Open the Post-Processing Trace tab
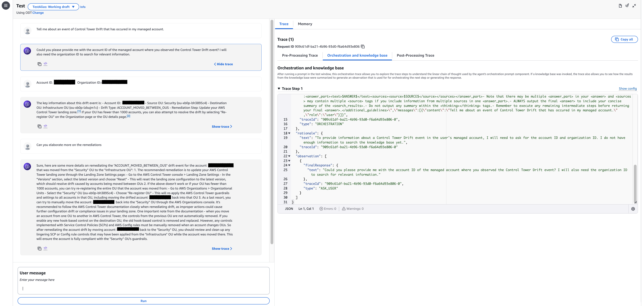This screenshot has height=306, width=644. click(x=415, y=55)
